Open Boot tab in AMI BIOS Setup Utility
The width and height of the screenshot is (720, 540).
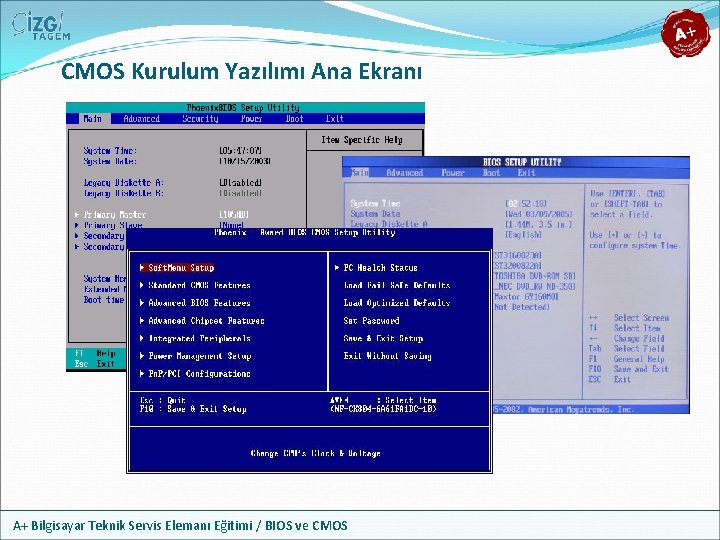(491, 173)
